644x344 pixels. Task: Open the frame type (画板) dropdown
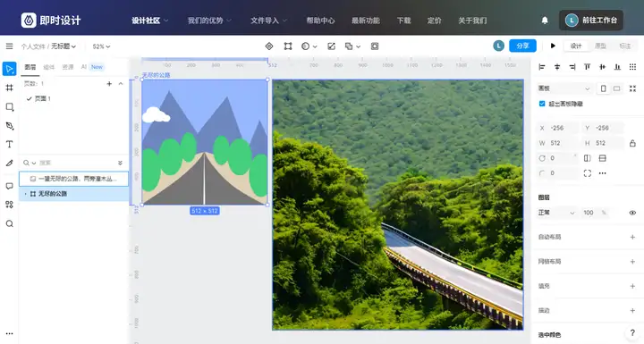[564, 88]
